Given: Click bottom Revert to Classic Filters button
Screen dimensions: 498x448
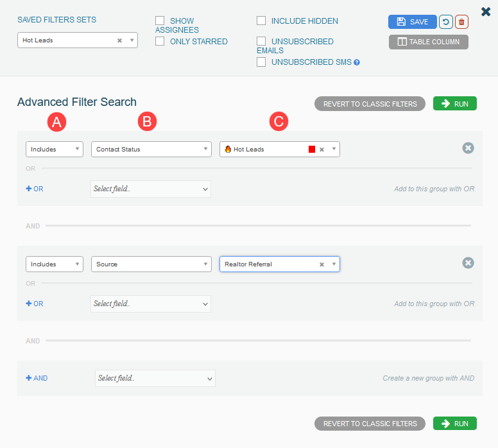Looking at the screenshot, I should pos(370,424).
